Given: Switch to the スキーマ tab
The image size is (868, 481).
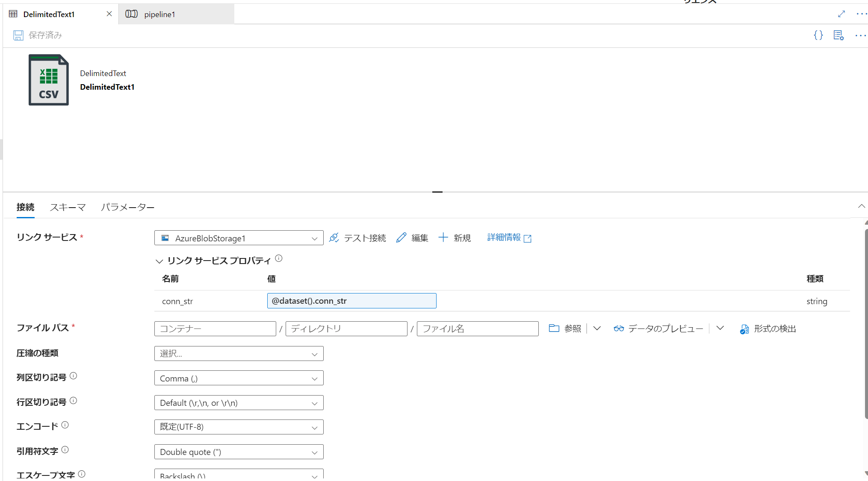Looking at the screenshot, I should pos(68,207).
